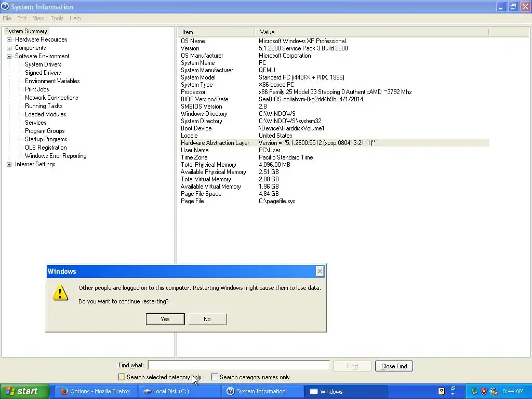Click the Find button
Image resolution: width=532 pixels, height=399 pixels.
click(352, 366)
